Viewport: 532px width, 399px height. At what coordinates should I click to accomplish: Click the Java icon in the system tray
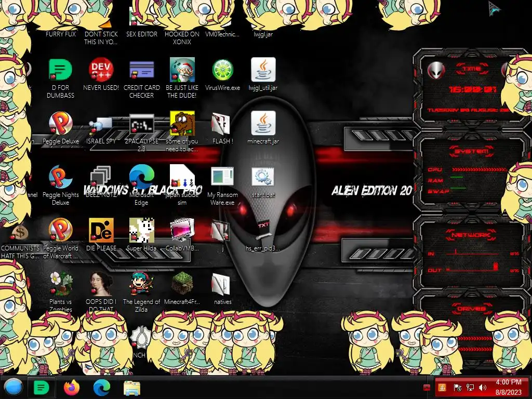coord(442,388)
